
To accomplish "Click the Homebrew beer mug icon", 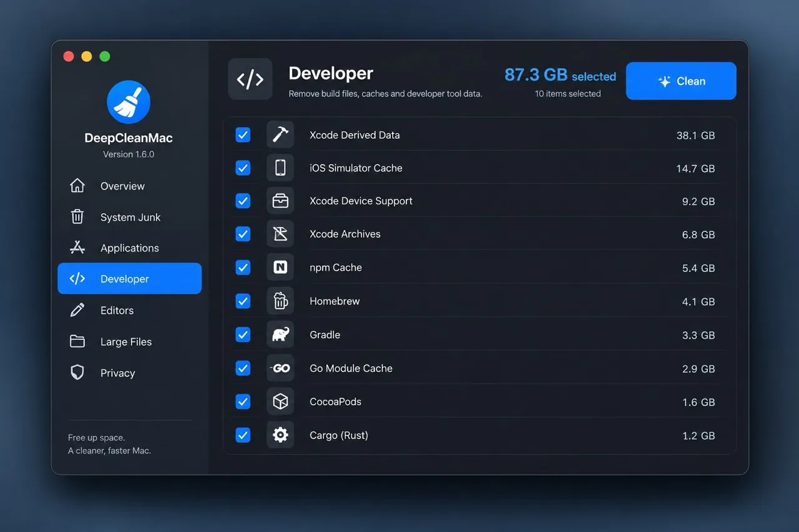I will pos(280,301).
